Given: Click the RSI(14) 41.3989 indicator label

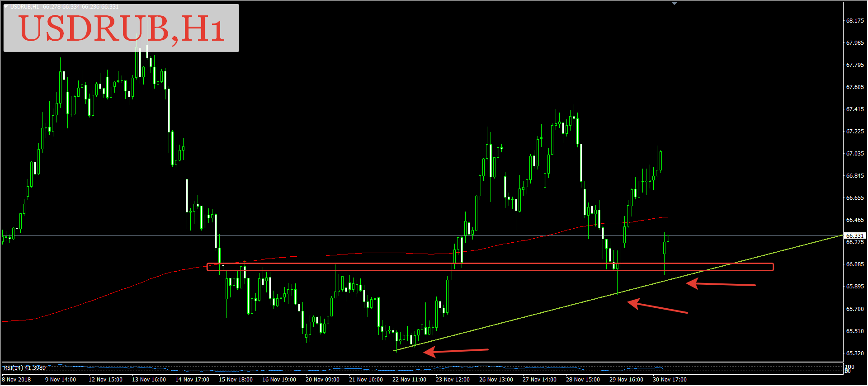Looking at the screenshot, I should point(25,368).
